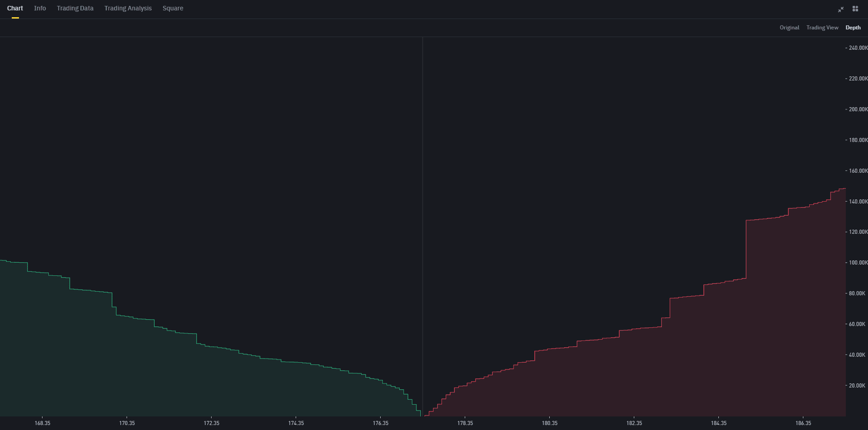
Task: Click the 100.00K volume axis label
Action: pyautogui.click(x=858, y=263)
